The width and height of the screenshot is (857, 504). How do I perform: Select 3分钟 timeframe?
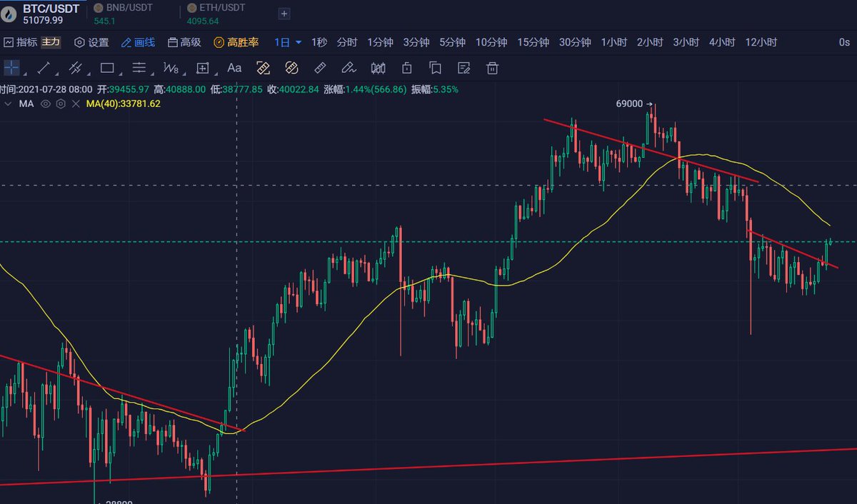click(x=416, y=42)
